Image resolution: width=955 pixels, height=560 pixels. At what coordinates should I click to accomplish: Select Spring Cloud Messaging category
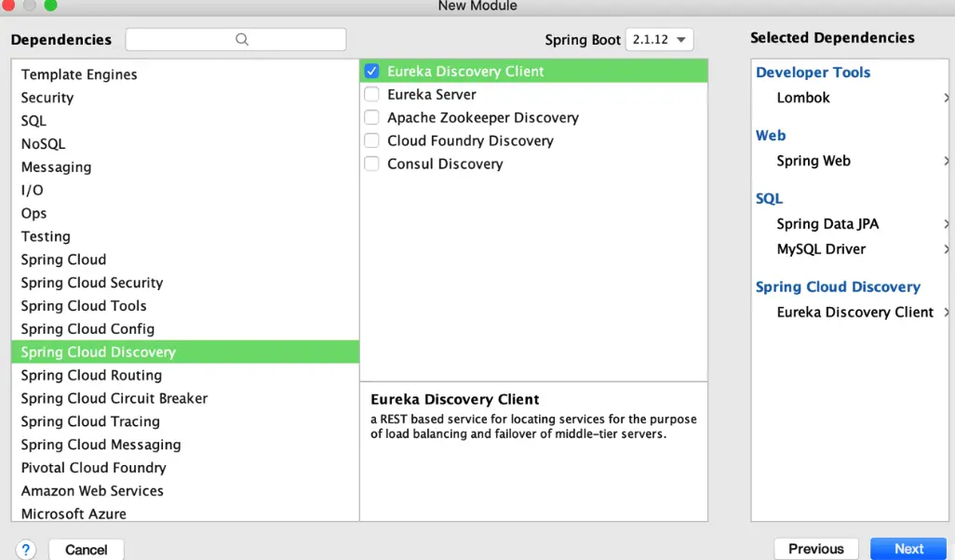185,445
